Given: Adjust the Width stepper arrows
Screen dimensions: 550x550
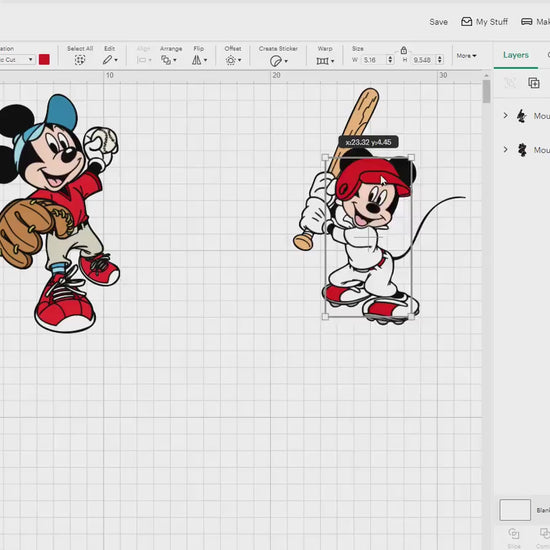Looking at the screenshot, I should (x=390, y=60).
